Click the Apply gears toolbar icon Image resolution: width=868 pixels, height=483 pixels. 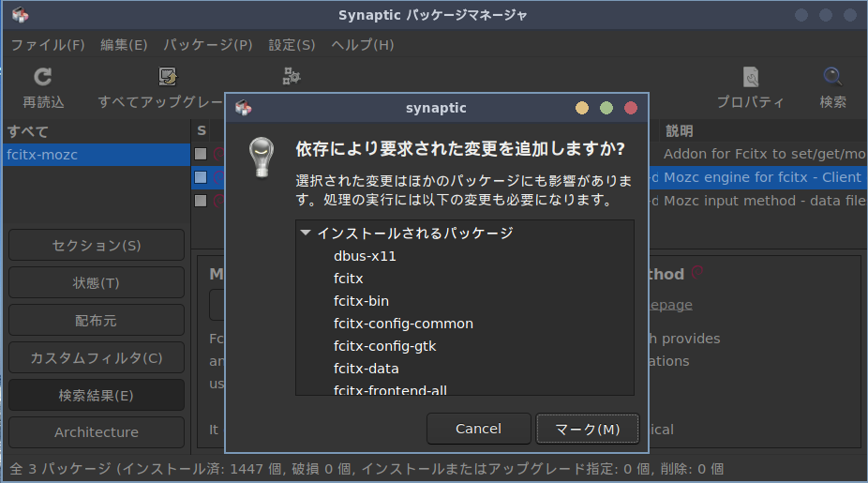coord(292,77)
